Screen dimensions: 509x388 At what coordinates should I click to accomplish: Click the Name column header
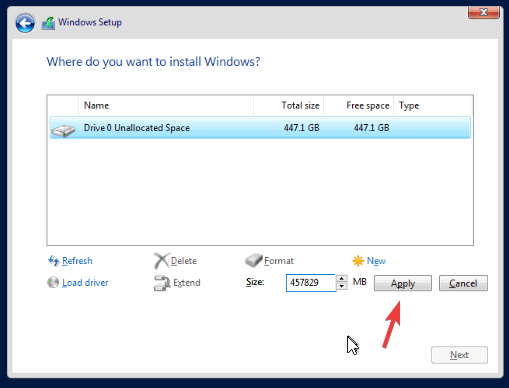pyautogui.click(x=166, y=106)
